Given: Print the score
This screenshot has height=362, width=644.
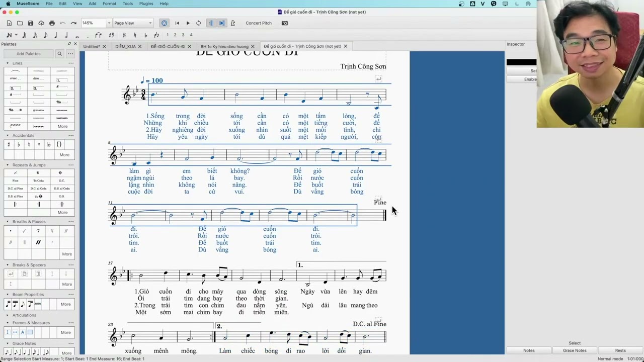Looking at the screenshot, I should pyautogui.click(x=52, y=23).
